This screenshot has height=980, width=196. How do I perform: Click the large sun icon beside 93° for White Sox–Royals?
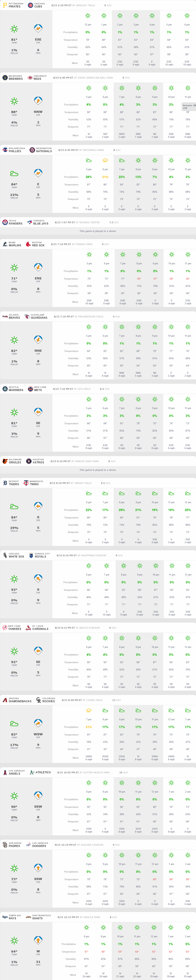[x=14, y=579]
